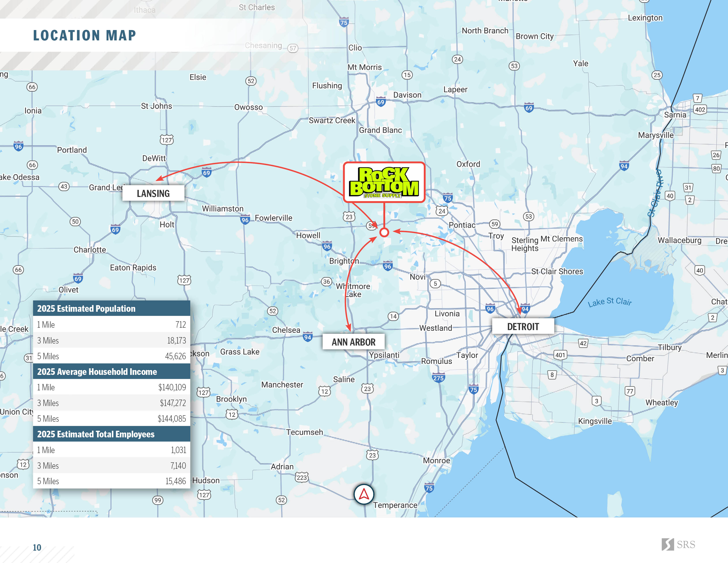
Task: Click the I-94 shield near Marysville
Action: coord(624,166)
